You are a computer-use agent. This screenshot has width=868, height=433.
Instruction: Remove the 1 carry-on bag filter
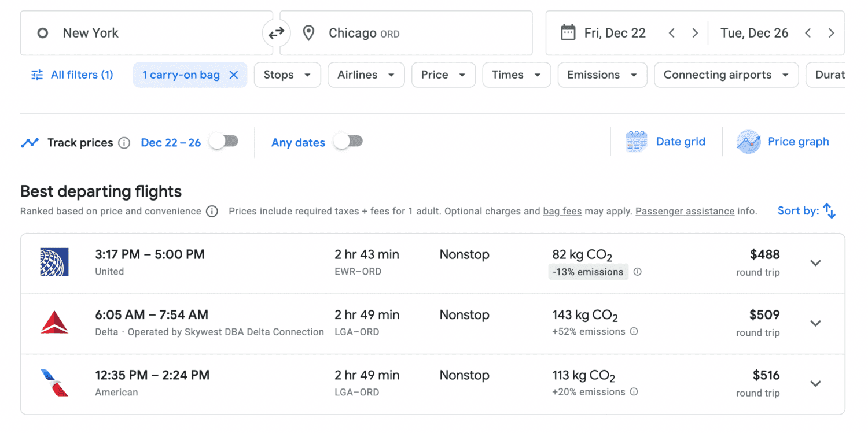234,75
